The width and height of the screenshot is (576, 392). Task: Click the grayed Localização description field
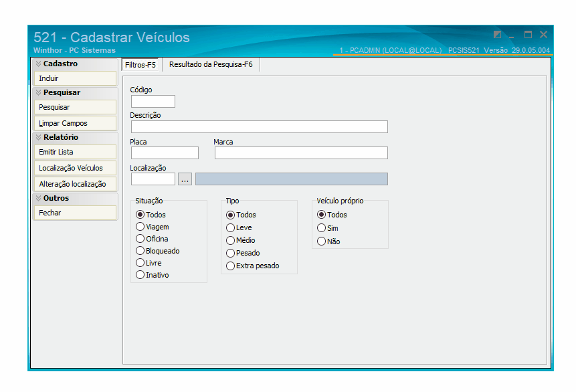point(292,179)
